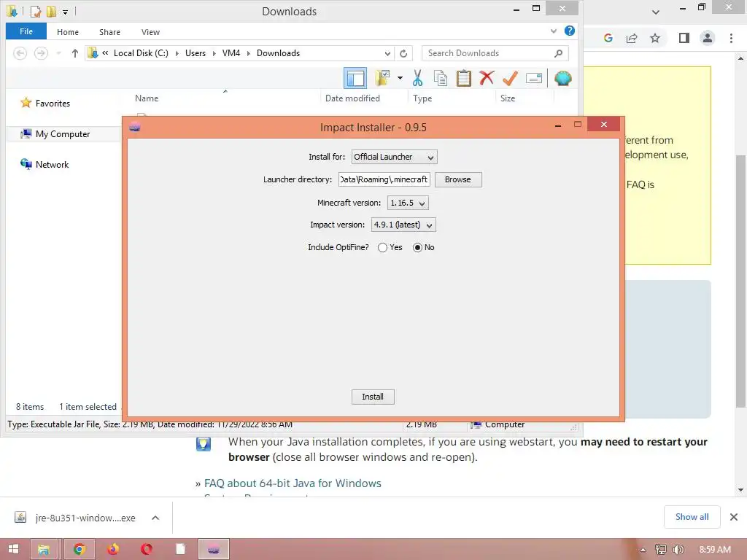
Task: Click the Rename toolbar icon
Action: tap(533, 78)
